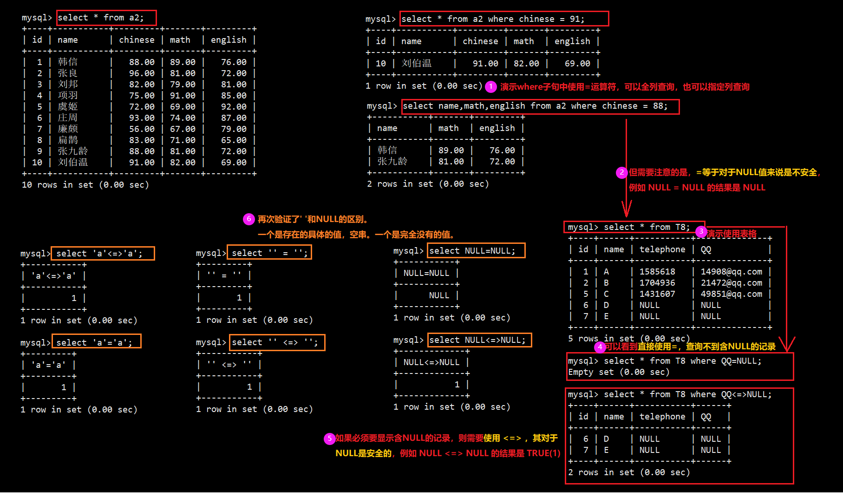
Task: Click the "select 'a'='a';" command
Action: click(x=94, y=343)
